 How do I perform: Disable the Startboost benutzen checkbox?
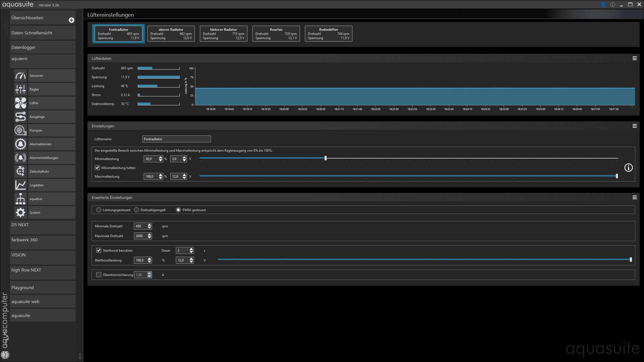(x=99, y=250)
